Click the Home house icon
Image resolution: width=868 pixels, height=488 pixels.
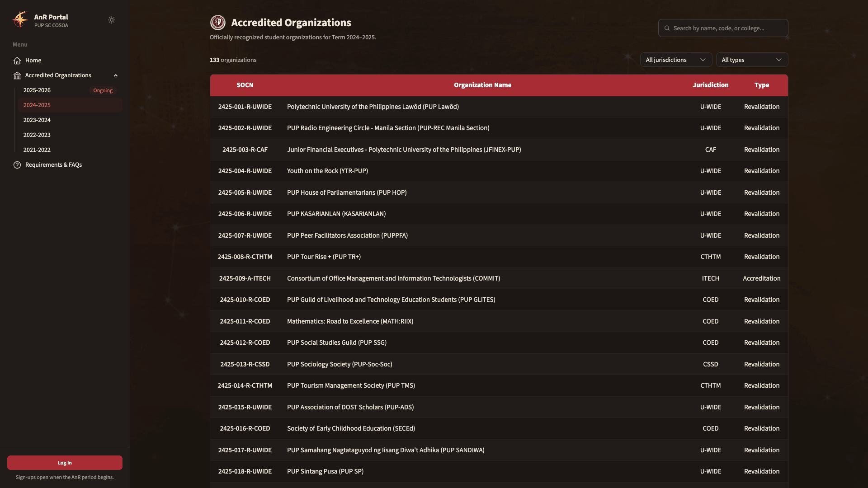tap(17, 61)
